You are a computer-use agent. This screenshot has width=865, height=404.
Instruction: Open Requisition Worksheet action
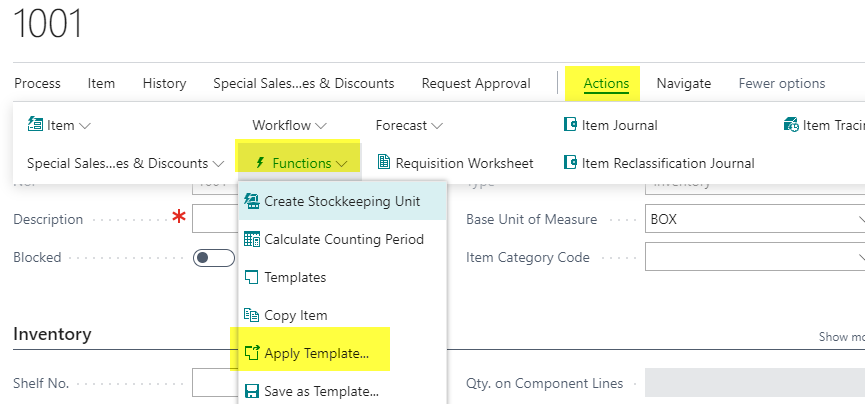tap(455, 163)
